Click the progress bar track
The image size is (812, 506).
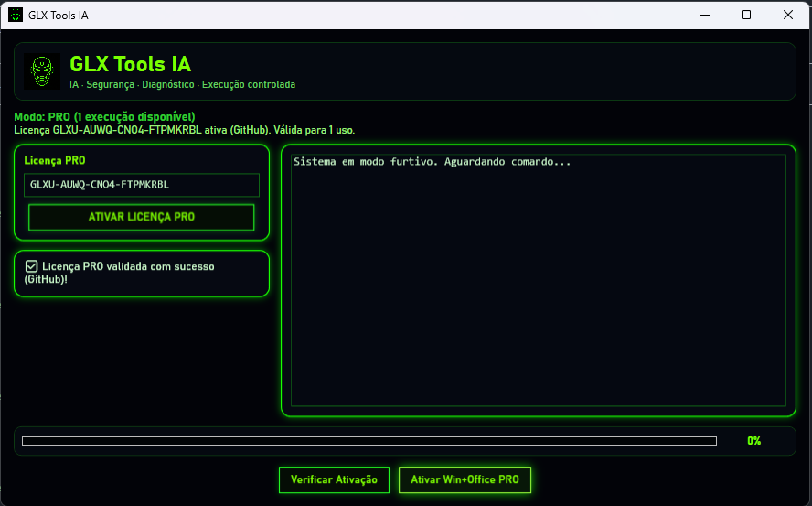(x=369, y=441)
